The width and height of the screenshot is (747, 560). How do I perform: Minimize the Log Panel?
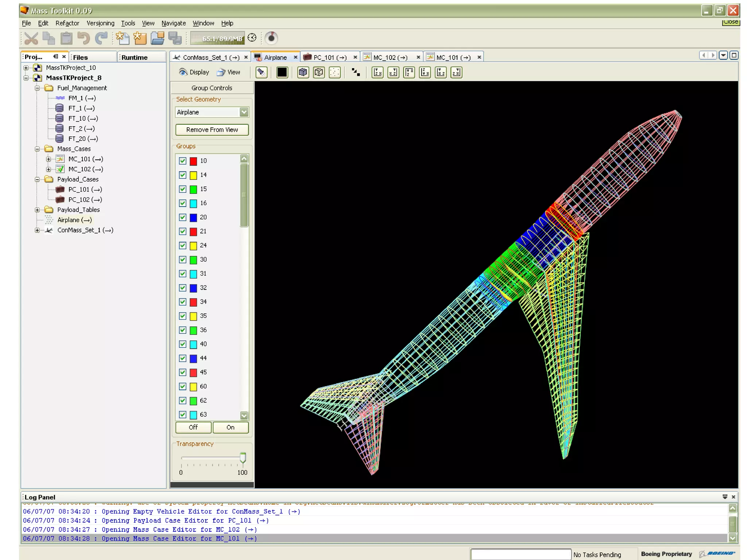[x=725, y=497]
